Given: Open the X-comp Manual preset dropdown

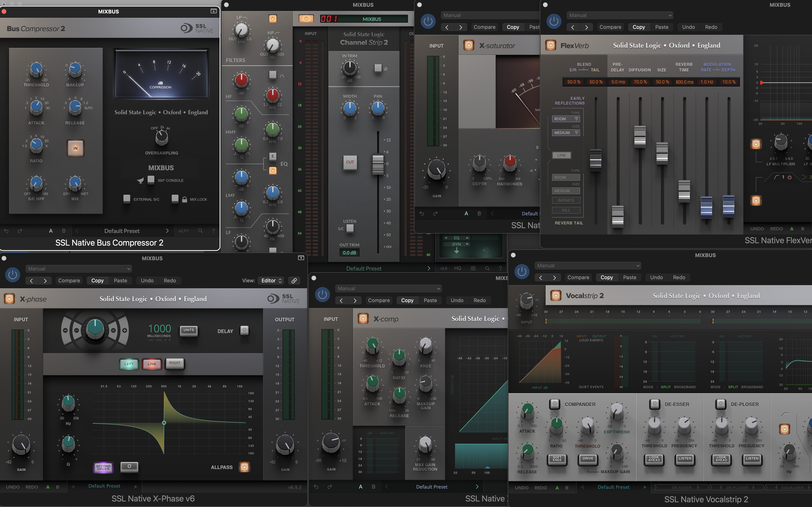Looking at the screenshot, I should tap(388, 288).
